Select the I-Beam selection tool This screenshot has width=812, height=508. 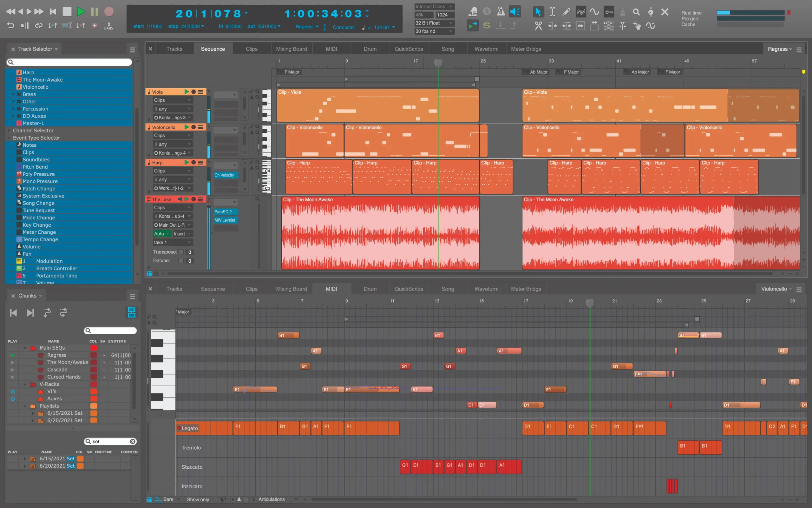(x=552, y=12)
